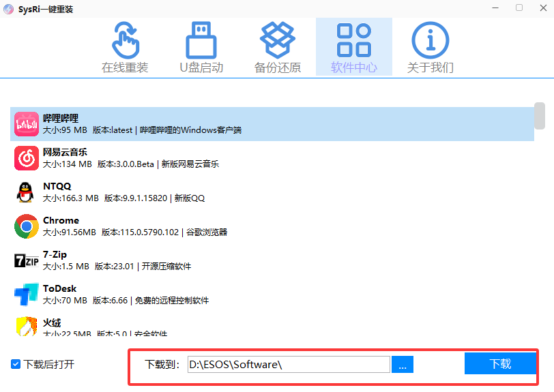Click the NetEase Cloud Music icon
This screenshot has width=554, height=392.
27,158
